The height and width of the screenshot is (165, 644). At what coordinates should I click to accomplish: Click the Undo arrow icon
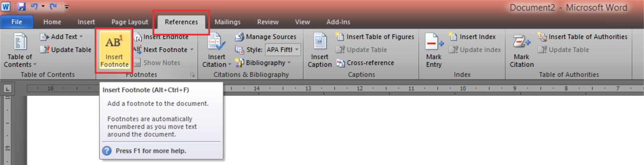pyautogui.click(x=34, y=6)
